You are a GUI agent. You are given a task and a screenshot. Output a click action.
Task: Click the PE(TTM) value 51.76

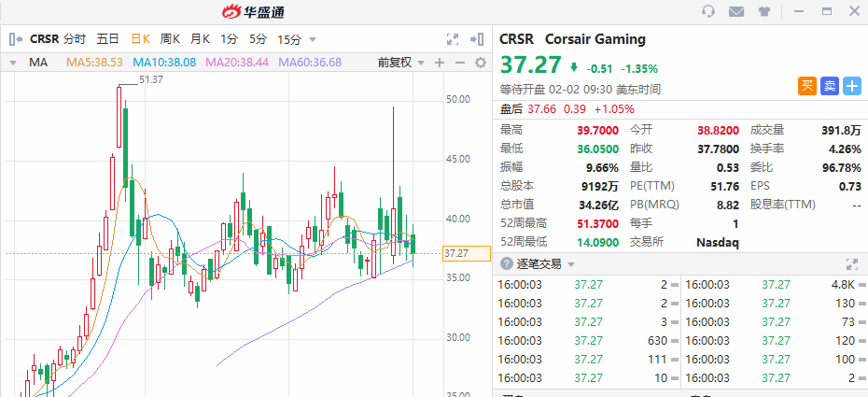(x=724, y=186)
